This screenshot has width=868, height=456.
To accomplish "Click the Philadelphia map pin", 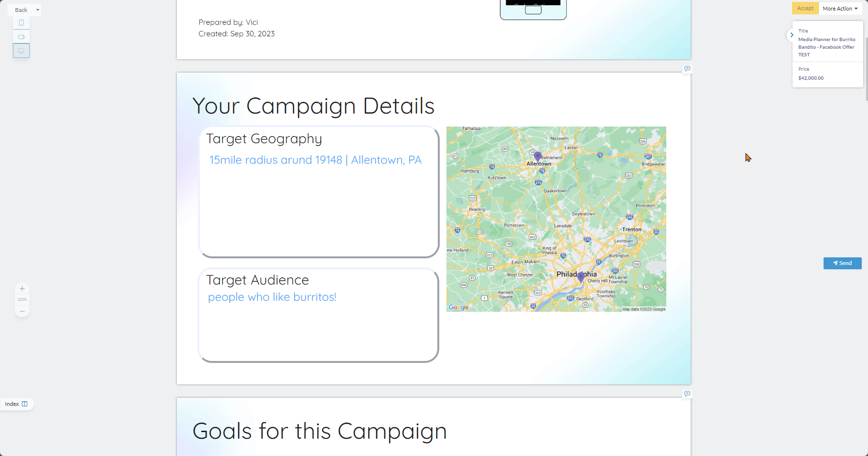I will pos(581,277).
